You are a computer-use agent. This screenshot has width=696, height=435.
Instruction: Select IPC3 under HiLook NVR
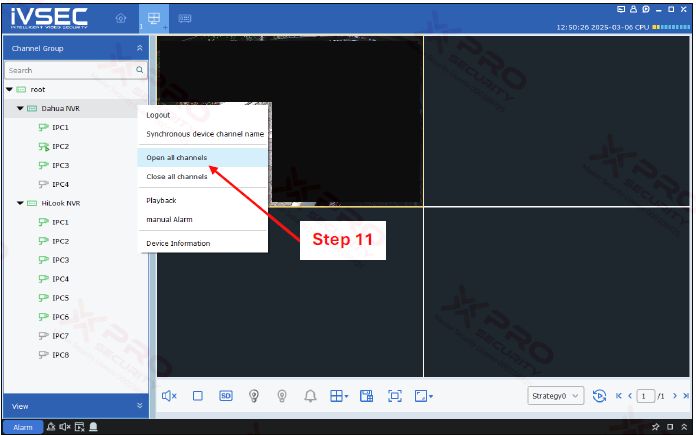point(60,260)
